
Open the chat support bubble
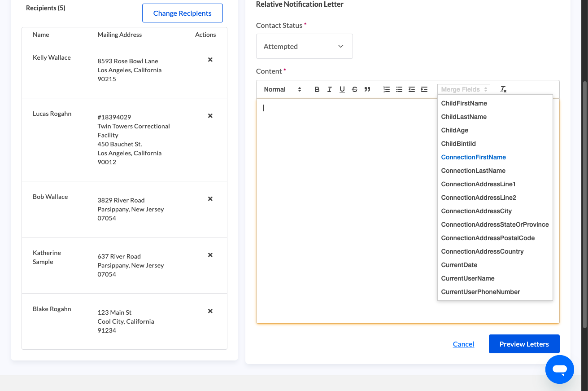click(559, 369)
